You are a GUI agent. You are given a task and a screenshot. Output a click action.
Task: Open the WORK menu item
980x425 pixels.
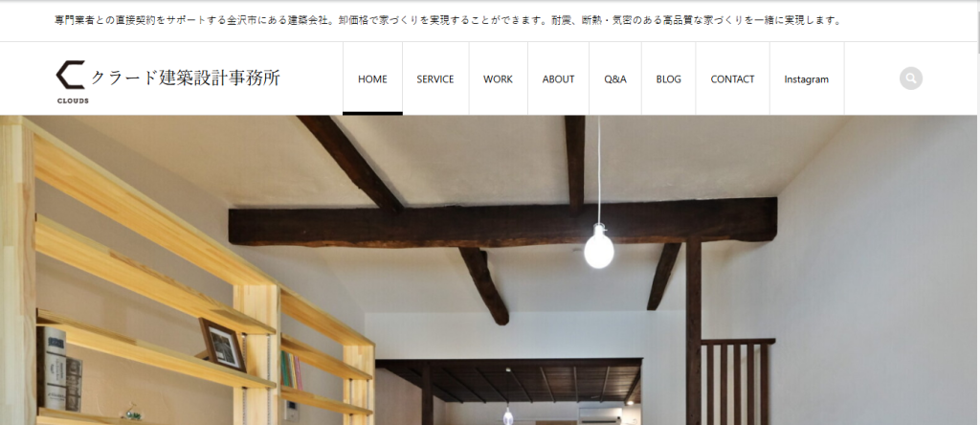pyautogui.click(x=498, y=78)
